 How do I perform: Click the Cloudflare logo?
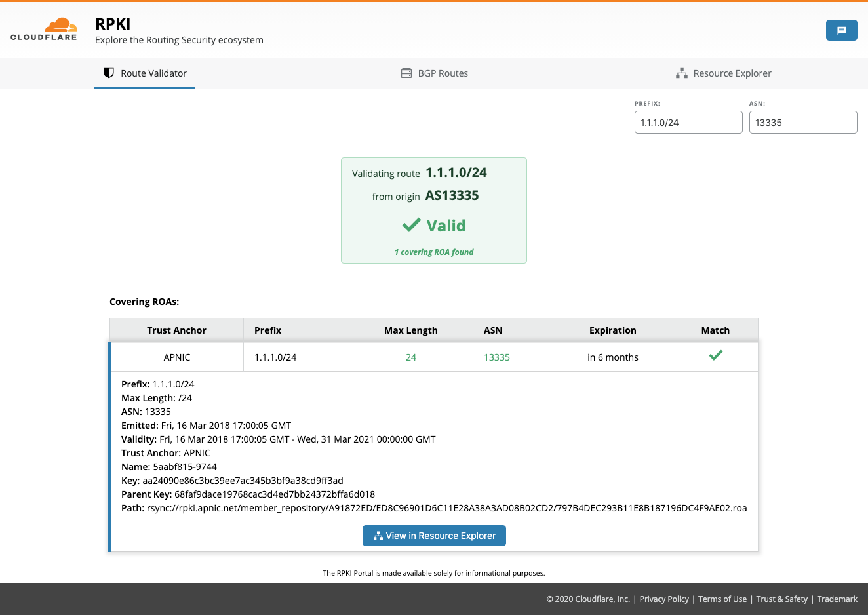44,30
